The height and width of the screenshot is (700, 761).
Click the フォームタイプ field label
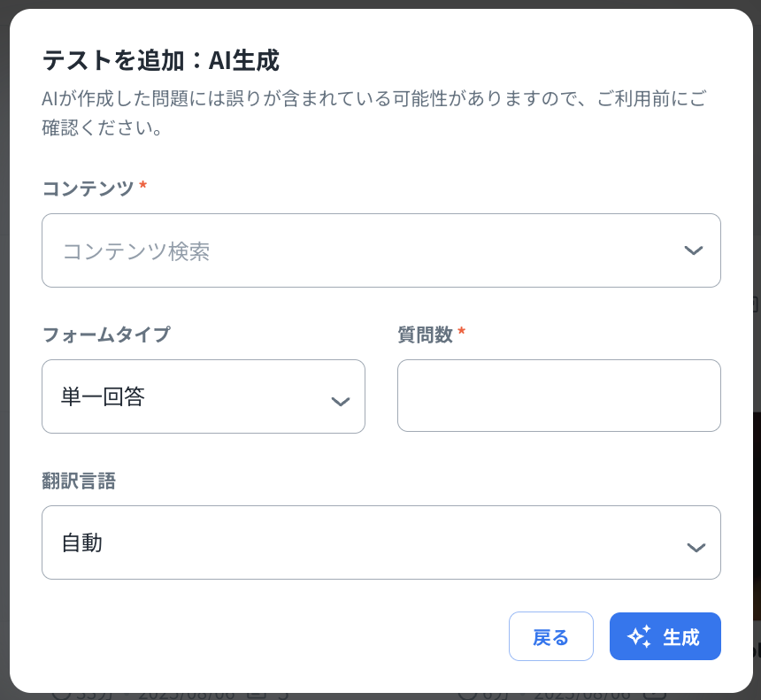106,335
